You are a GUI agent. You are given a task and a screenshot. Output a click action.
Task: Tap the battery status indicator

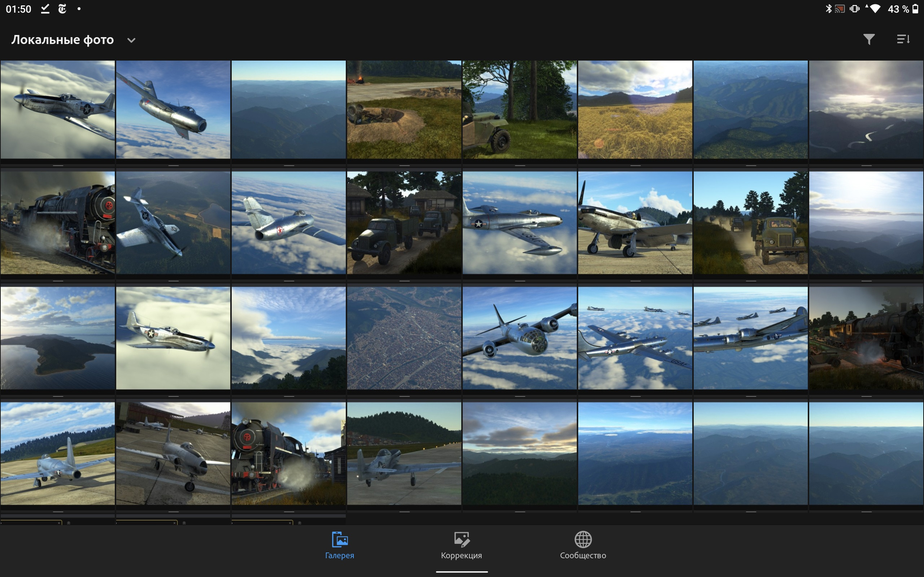point(915,9)
